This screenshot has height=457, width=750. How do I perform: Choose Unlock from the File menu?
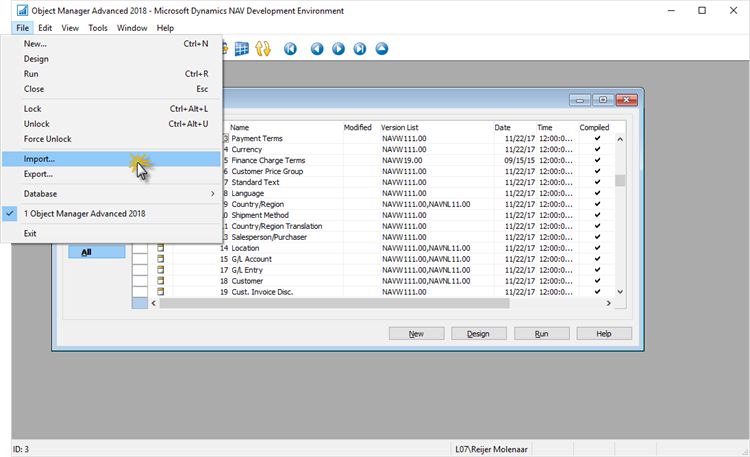(x=111, y=124)
